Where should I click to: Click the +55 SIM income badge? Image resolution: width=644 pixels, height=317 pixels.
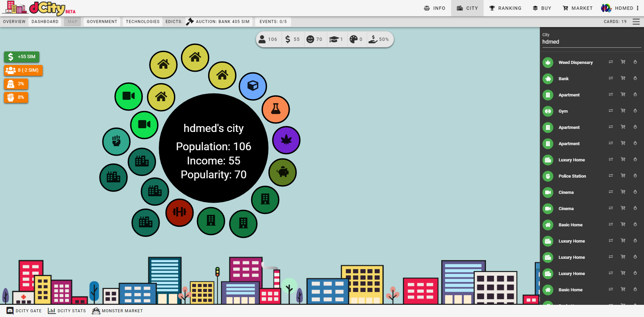[x=22, y=56]
